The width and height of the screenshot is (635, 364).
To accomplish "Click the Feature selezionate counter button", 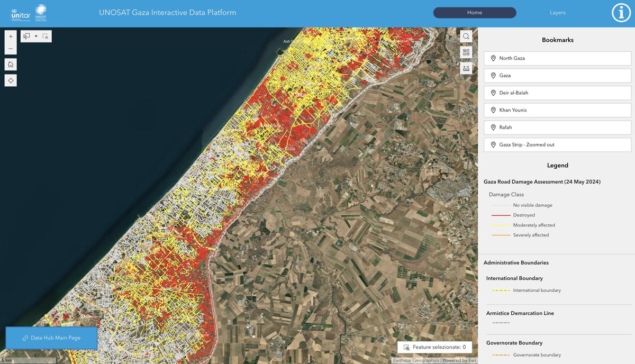I will [x=434, y=347].
